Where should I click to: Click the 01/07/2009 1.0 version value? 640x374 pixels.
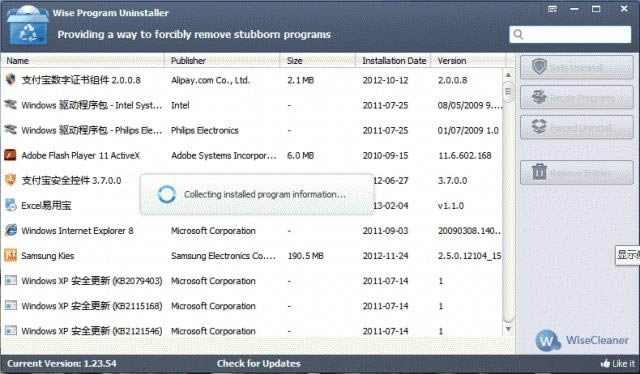[x=468, y=131]
